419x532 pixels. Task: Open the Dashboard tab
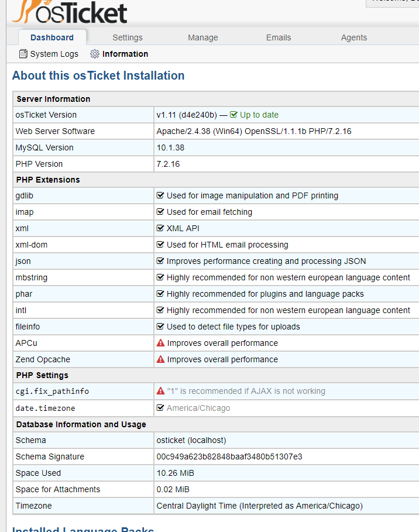coord(52,37)
